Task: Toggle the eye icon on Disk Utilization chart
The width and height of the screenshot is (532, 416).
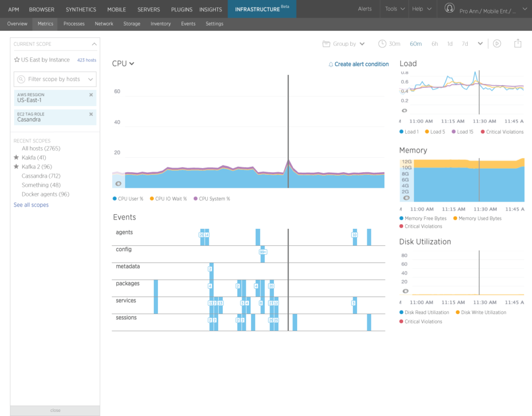Action: 406,291
